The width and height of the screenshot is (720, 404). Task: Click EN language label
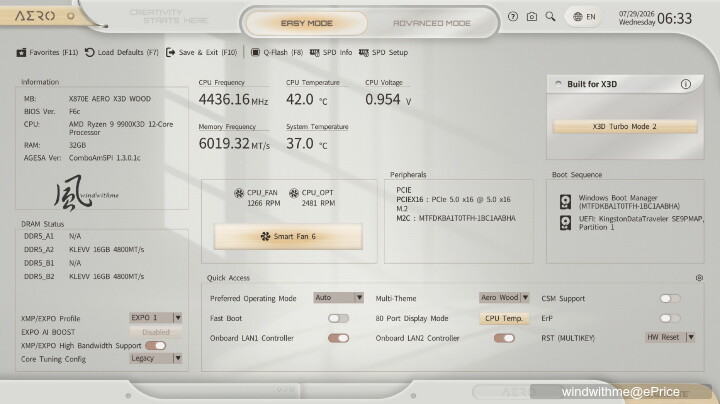591,17
